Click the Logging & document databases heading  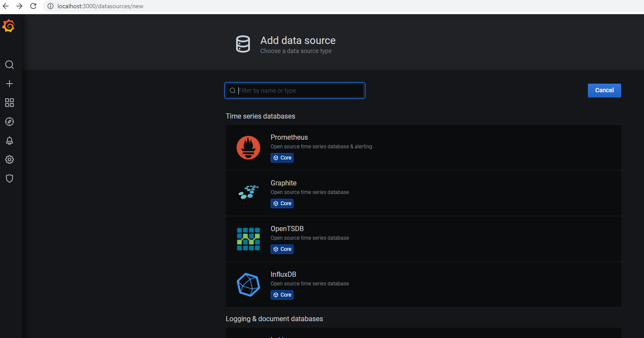click(274, 319)
